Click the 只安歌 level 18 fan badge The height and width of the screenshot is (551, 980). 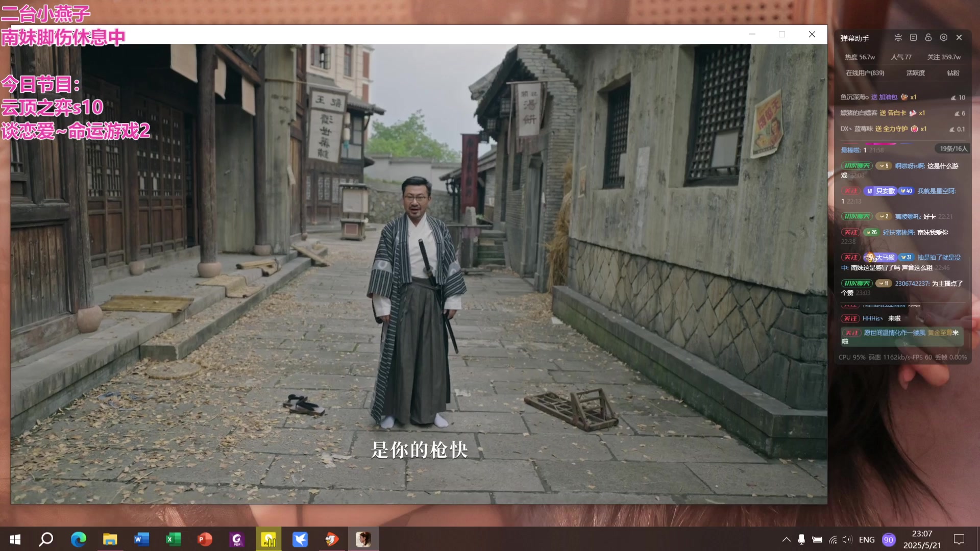coord(880,191)
